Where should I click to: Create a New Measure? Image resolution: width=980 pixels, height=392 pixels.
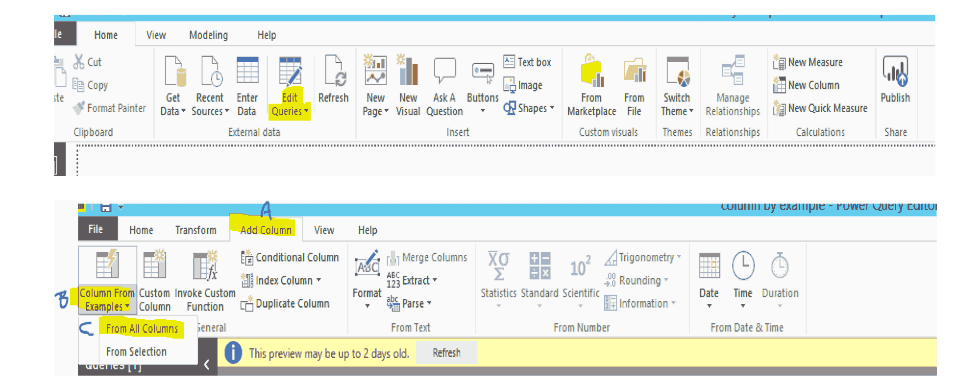[808, 62]
